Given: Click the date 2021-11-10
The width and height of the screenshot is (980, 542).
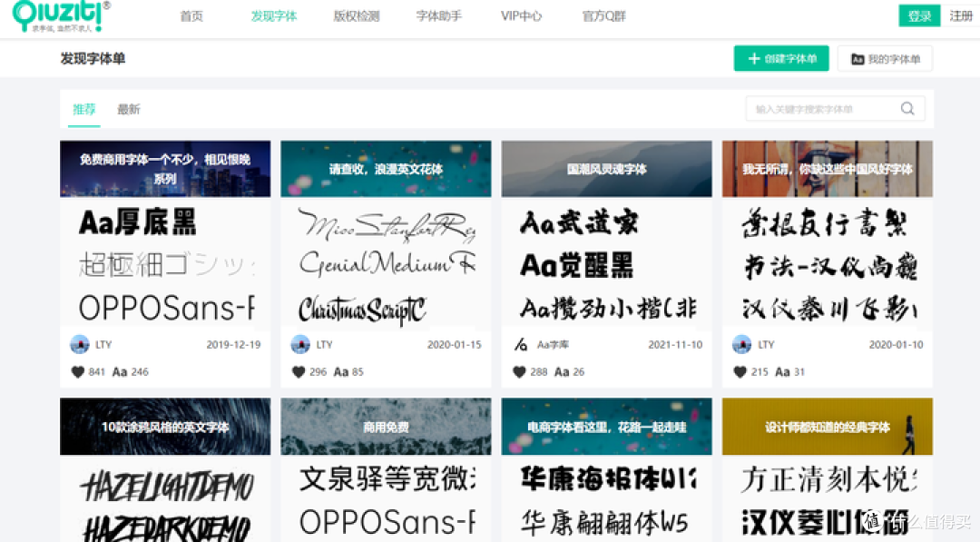Looking at the screenshot, I should tap(675, 344).
